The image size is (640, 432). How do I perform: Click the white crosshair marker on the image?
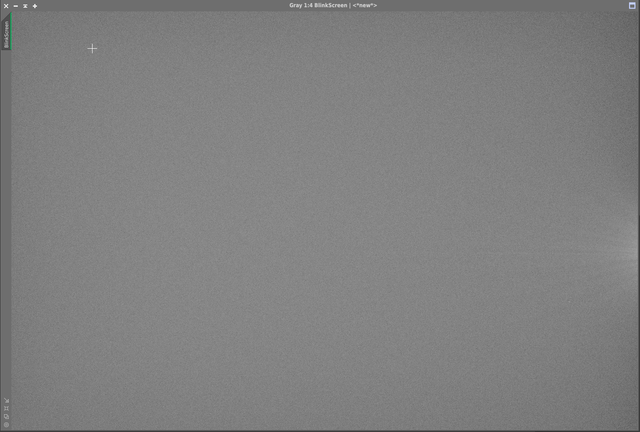92,49
